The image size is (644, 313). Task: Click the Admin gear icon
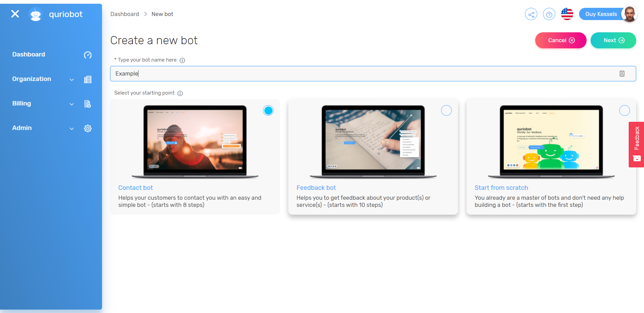(88, 128)
